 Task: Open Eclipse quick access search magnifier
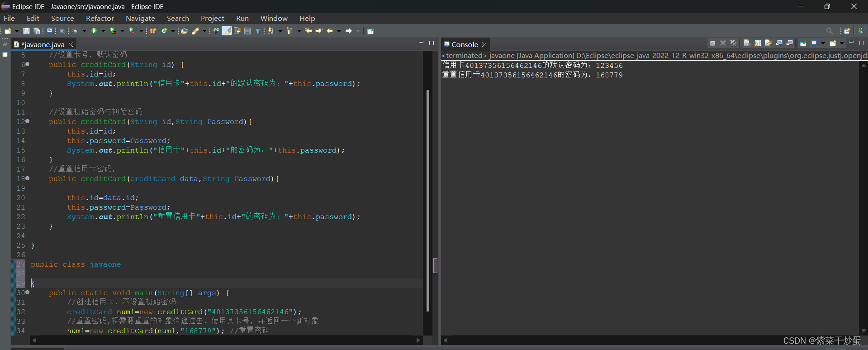[x=829, y=31]
